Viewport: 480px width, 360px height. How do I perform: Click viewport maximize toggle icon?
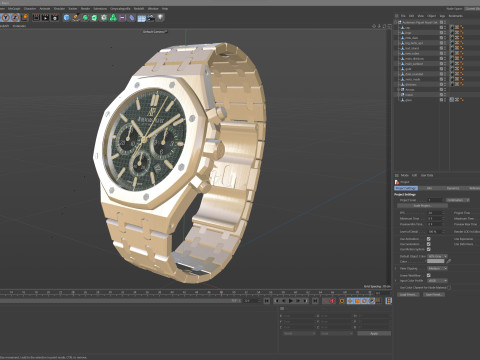tap(389, 26)
